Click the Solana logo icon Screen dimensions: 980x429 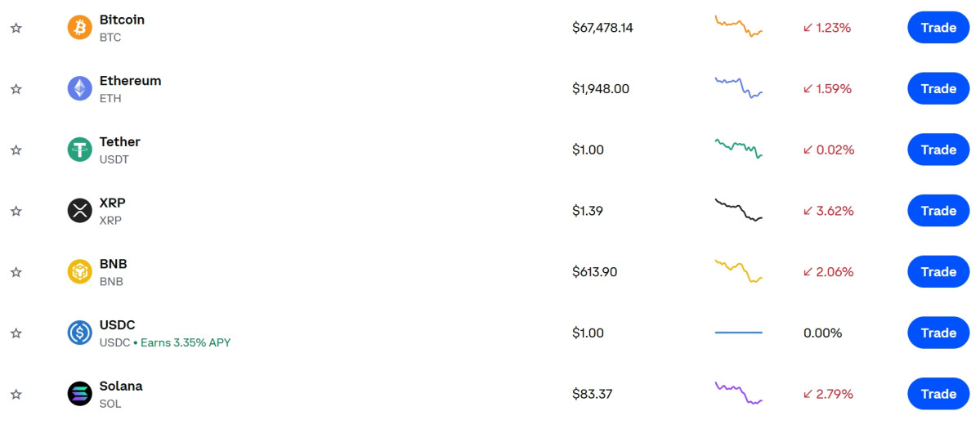click(80, 394)
